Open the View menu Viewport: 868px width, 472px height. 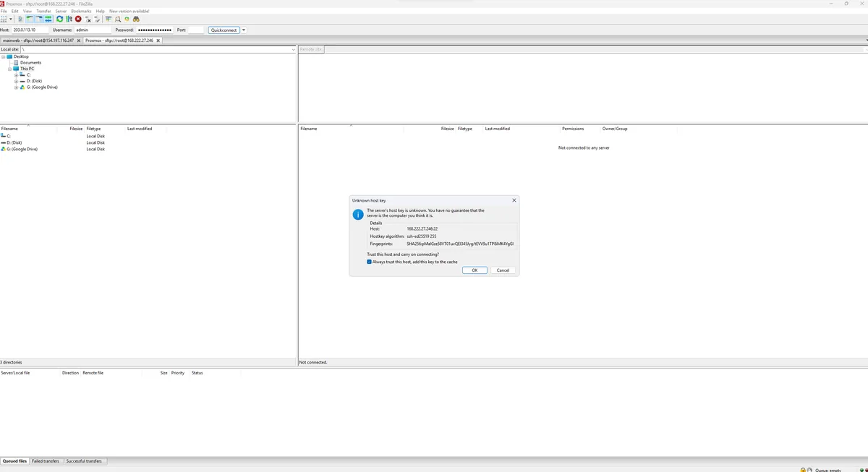[x=27, y=11]
